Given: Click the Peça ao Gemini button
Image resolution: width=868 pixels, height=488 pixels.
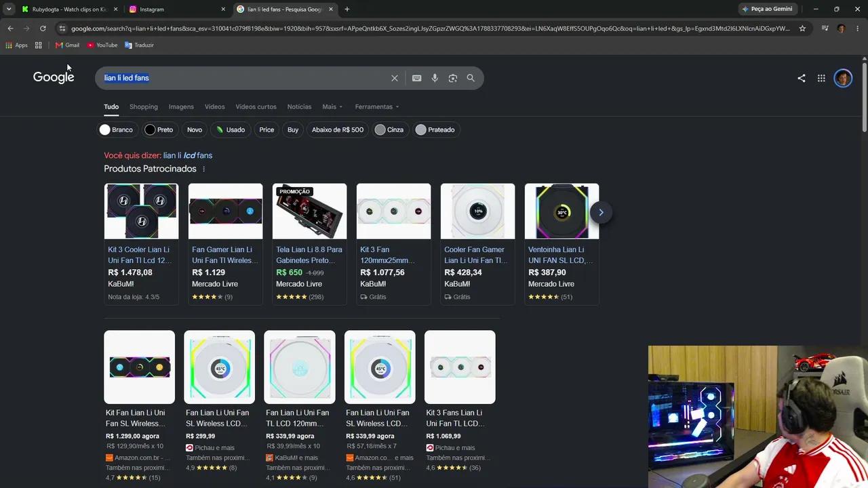Looking at the screenshot, I should point(768,9).
